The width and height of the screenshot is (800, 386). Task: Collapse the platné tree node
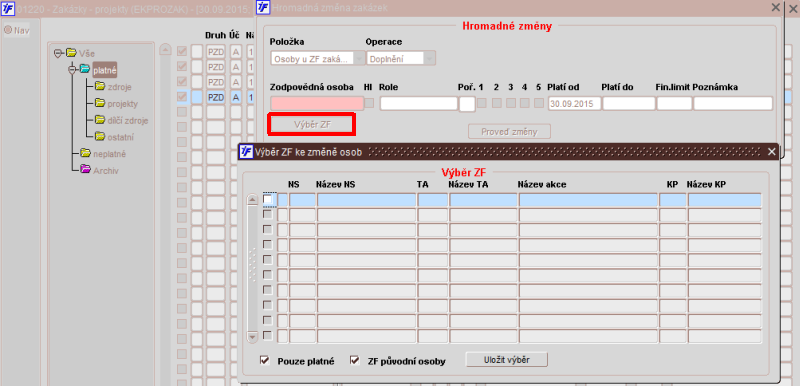[x=72, y=69]
